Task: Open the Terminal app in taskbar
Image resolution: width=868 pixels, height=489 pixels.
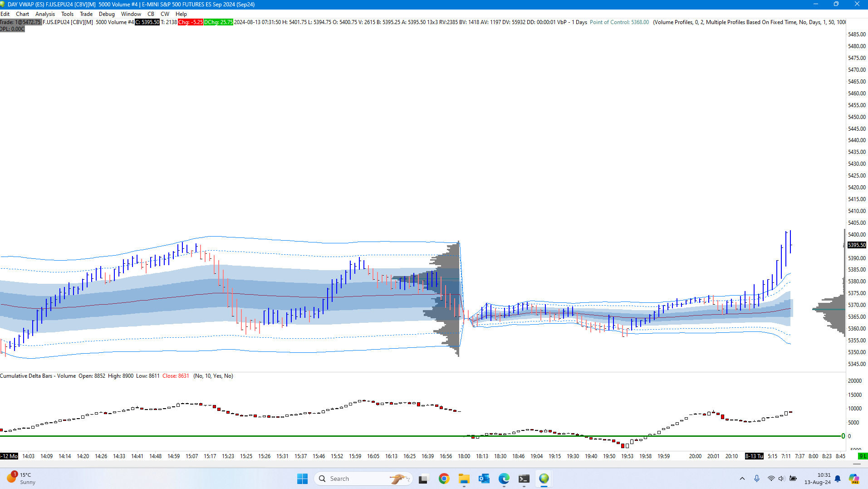Action: tap(524, 479)
